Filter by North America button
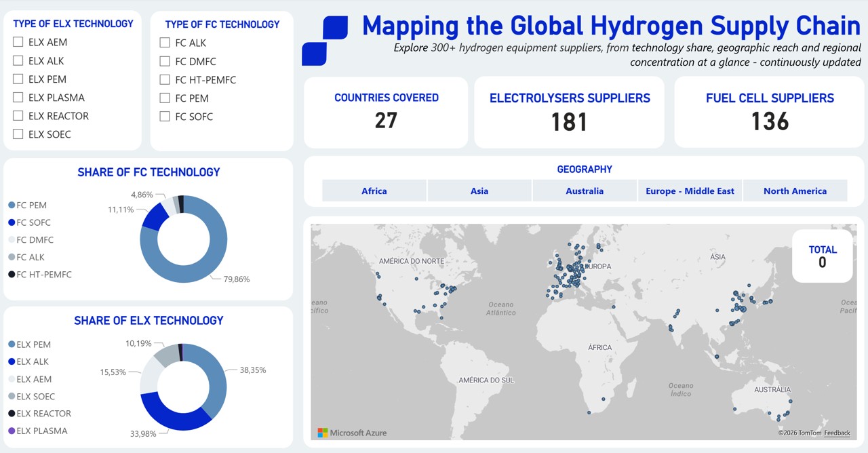The width and height of the screenshot is (868, 453). point(795,191)
